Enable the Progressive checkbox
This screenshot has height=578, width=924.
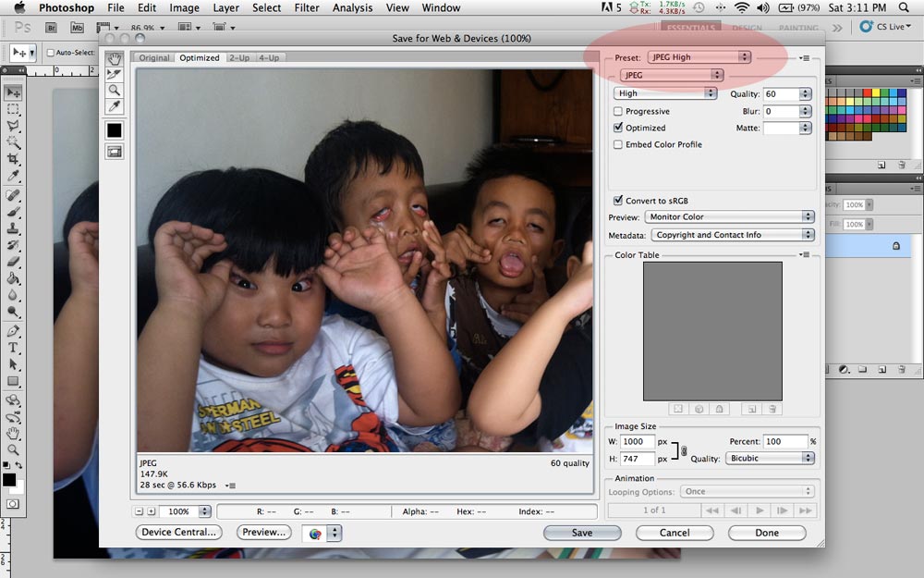[x=618, y=112]
